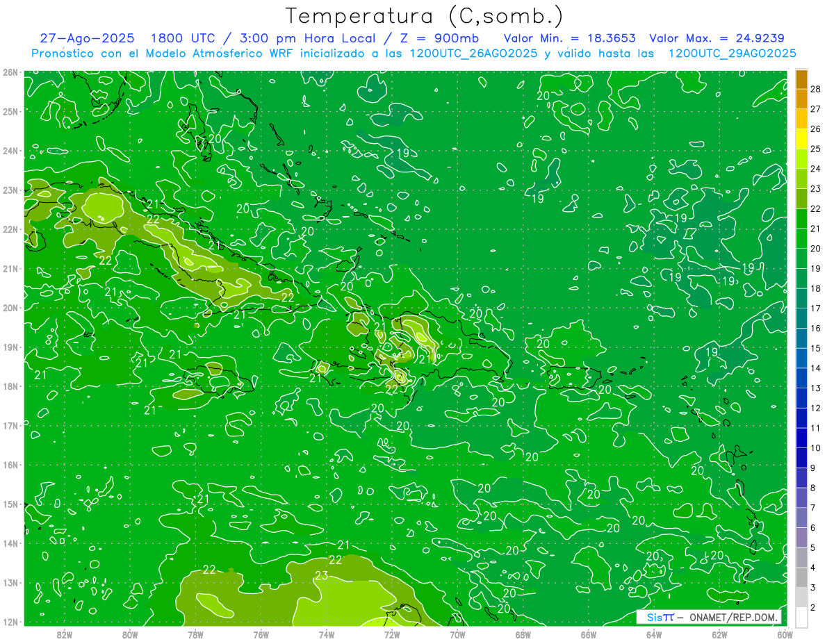Select valid-until time "1200UTC_29AGO2025"
Image resolution: width=834 pixels, height=644 pixels.
[x=732, y=53]
